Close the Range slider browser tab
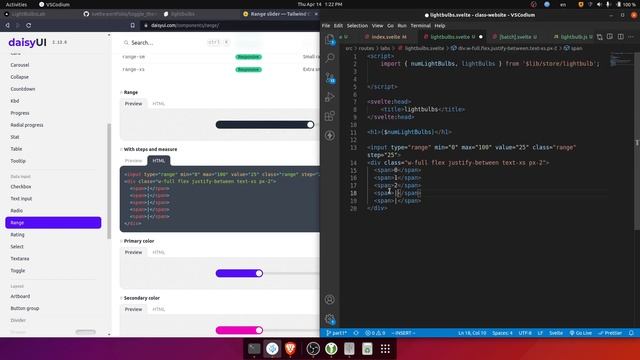The height and width of the screenshot is (360, 640). coord(316,14)
